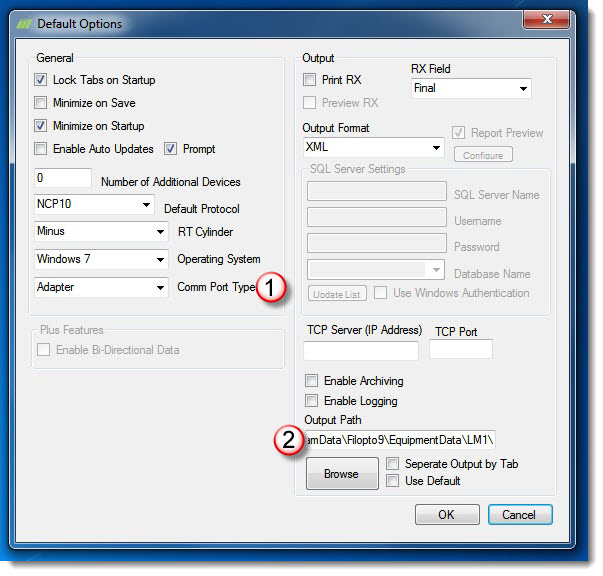603x576 pixels.
Task: Click the SQL Server Settings group label
Action: click(358, 169)
